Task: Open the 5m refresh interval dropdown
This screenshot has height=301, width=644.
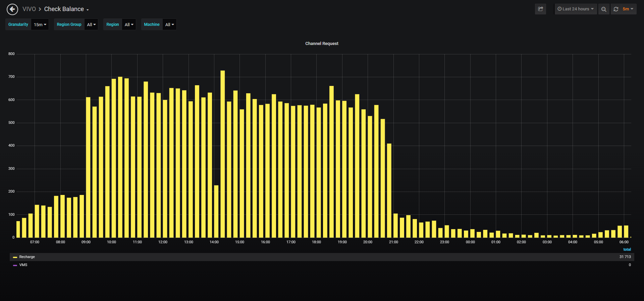Action: [x=628, y=9]
